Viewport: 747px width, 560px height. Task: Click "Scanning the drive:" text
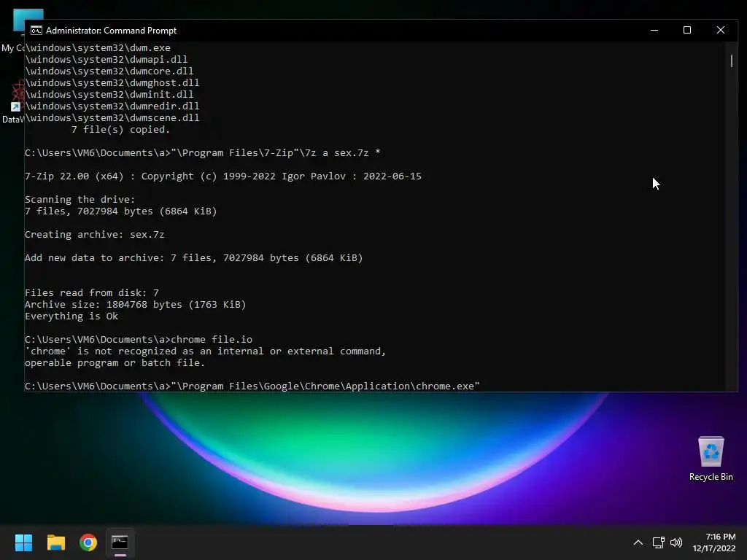[80, 200]
